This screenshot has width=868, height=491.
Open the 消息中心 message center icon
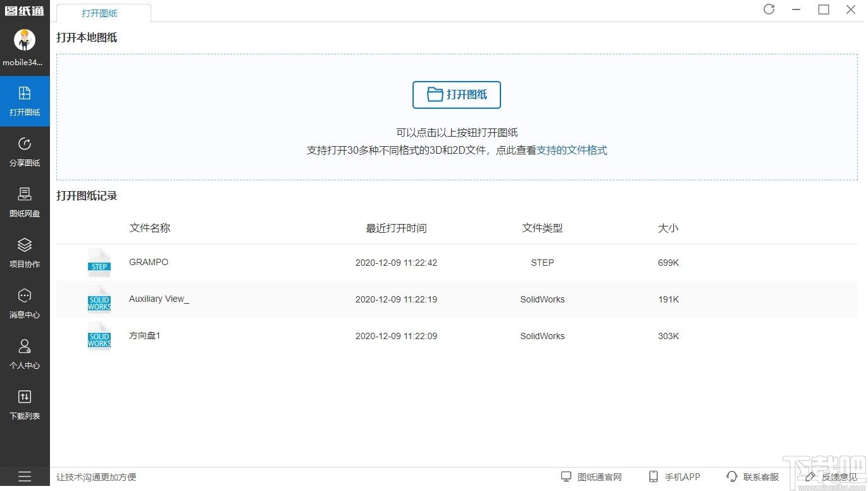[25, 302]
